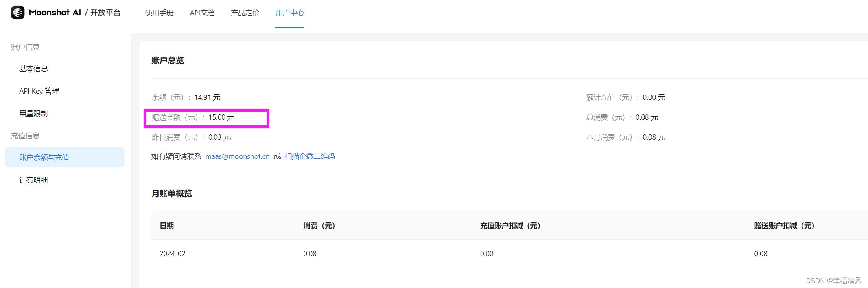Image resolution: width=868 pixels, height=288 pixels.
Task: Open API Key 管理 in sidebar
Action: pyautogui.click(x=39, y=91)
